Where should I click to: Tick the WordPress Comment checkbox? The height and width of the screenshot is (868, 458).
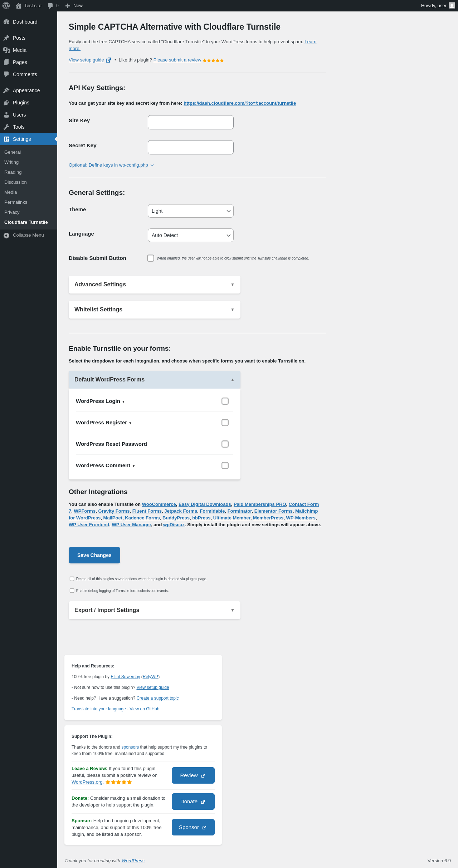tap(225, 465)
